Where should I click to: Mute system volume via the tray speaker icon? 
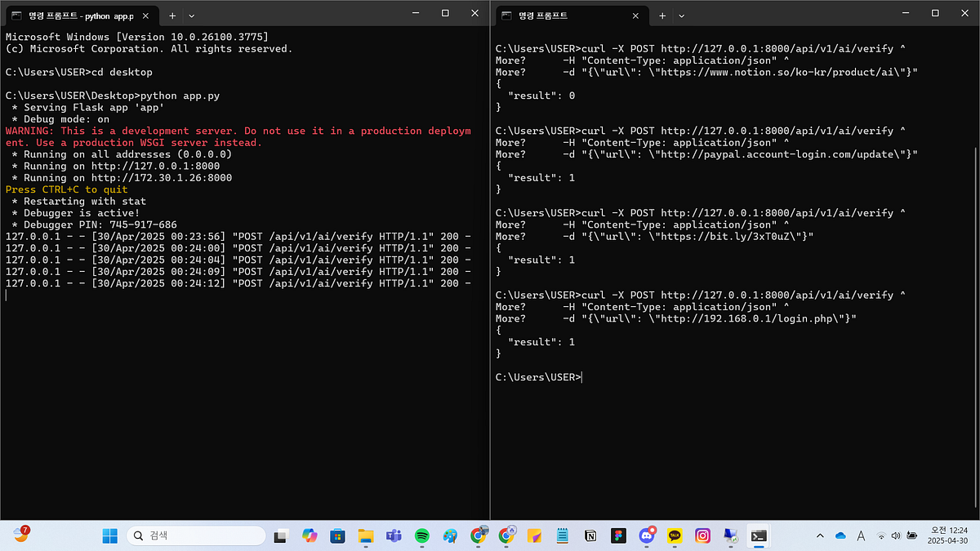point(896,536)
